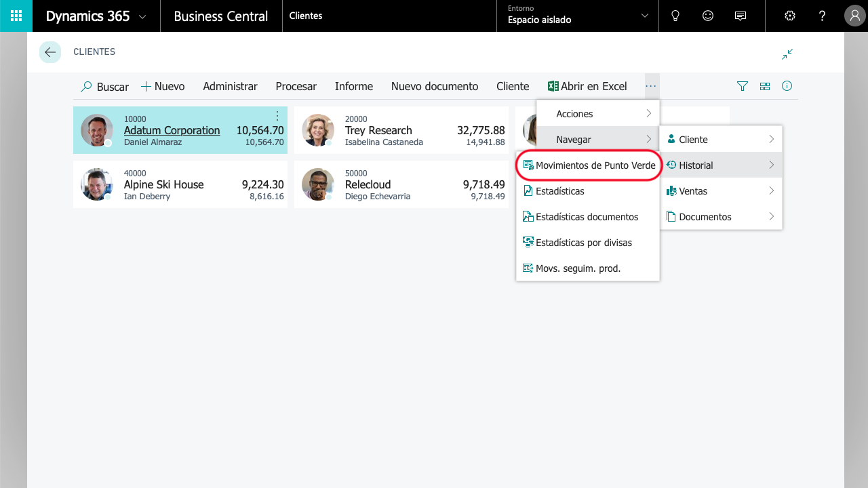The width and height of the screenshot is (868, 488).
Task: Select Movimientos de Punto Verde
Action: point(588,165)
